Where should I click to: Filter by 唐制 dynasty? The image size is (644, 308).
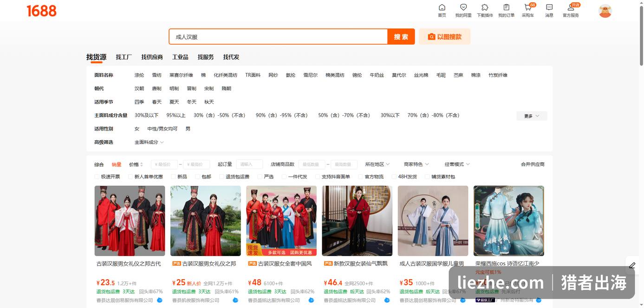click(156, 88)
